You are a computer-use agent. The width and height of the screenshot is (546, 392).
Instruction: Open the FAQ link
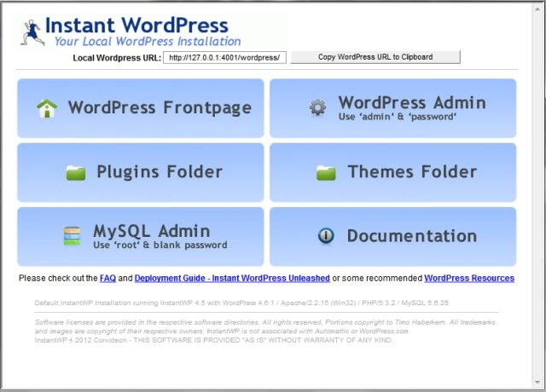tap(108, 279)
